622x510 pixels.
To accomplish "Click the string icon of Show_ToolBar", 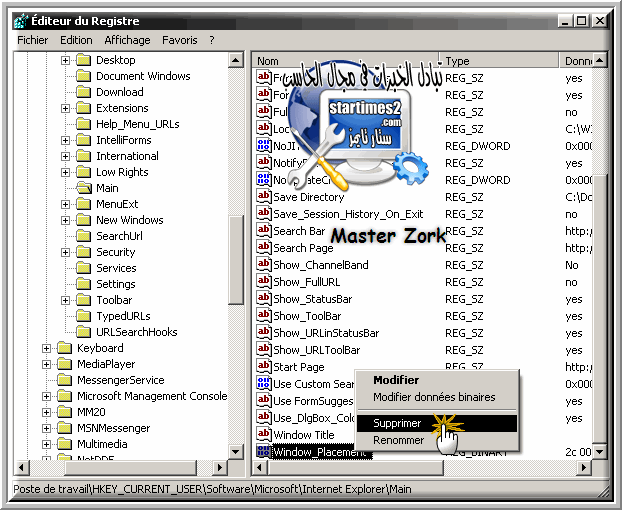I will click(264, 316).
